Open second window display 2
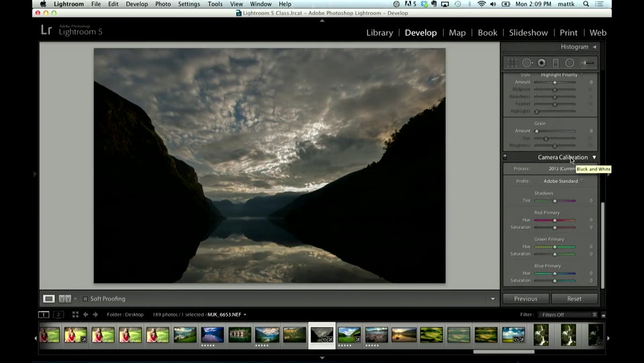 58,315
